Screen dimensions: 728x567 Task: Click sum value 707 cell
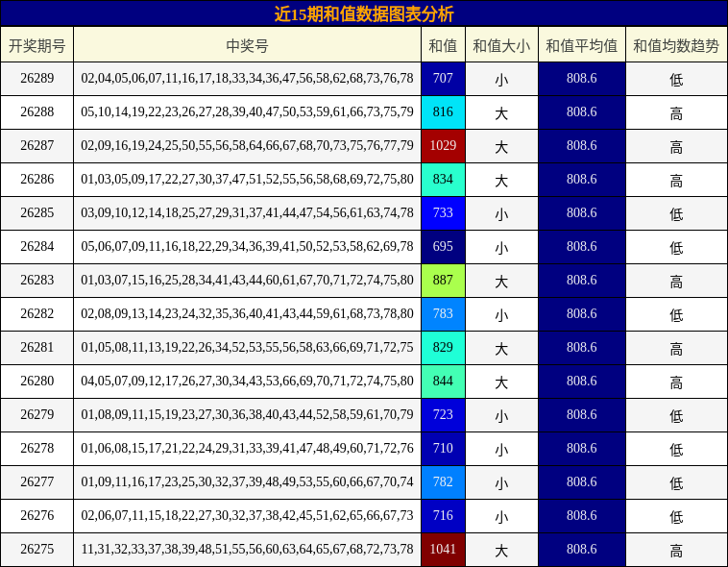point(443,79)
